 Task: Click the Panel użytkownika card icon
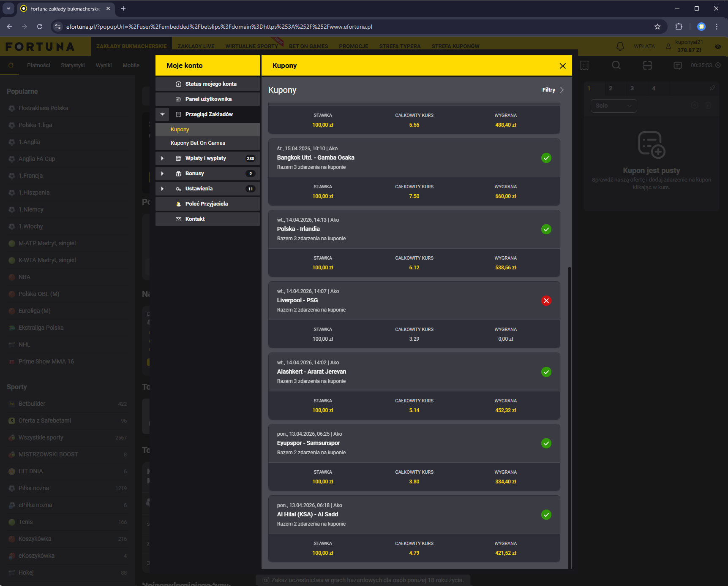pos(178,99)
